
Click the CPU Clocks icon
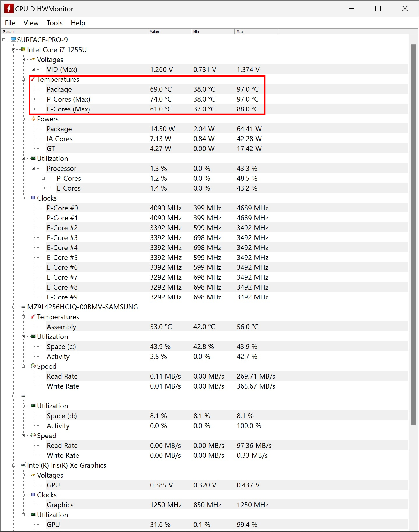tap(33, 198)
